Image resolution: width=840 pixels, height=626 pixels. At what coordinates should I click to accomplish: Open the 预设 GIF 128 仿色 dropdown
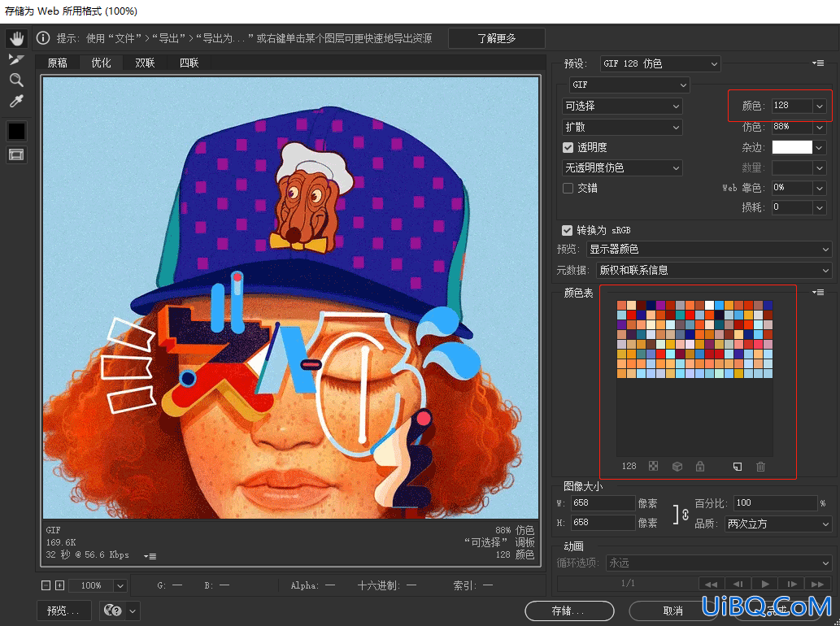pyautogui.click(x=660, y=63)
